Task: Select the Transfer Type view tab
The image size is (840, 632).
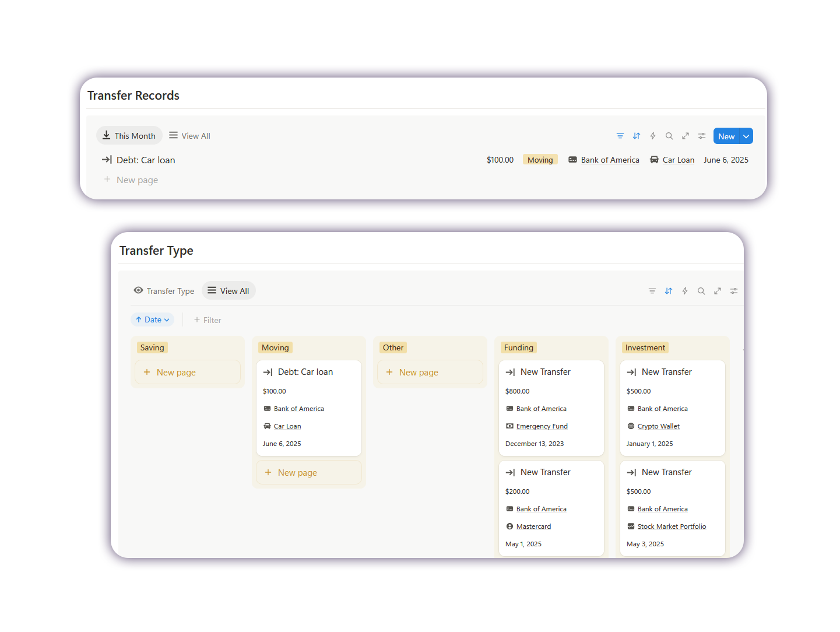Action: click(x=164, y=291)
